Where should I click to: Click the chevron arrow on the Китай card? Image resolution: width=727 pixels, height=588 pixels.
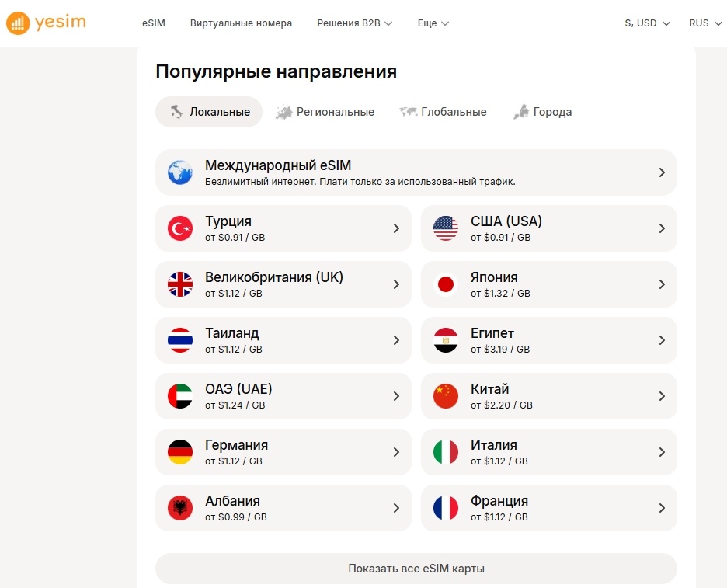pos(662,396)
